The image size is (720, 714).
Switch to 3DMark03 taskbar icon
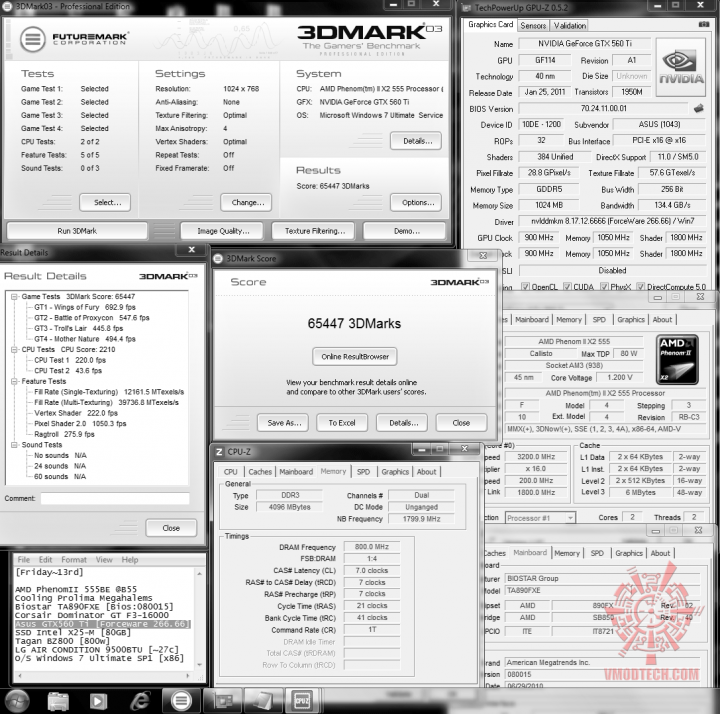(181, 701)
